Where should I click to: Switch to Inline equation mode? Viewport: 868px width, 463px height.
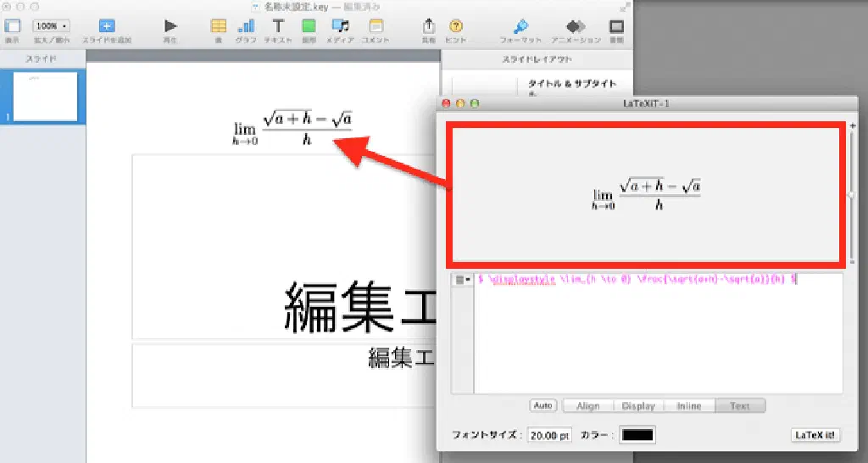tap(689, 406)
